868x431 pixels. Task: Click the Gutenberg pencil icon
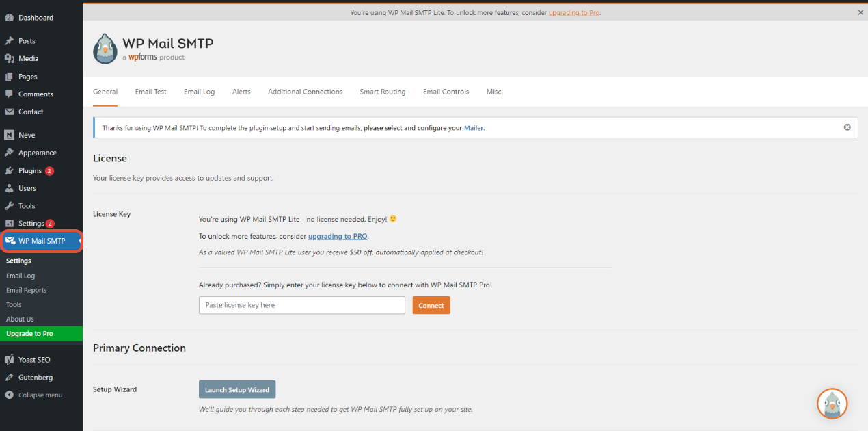coord(10,378)
